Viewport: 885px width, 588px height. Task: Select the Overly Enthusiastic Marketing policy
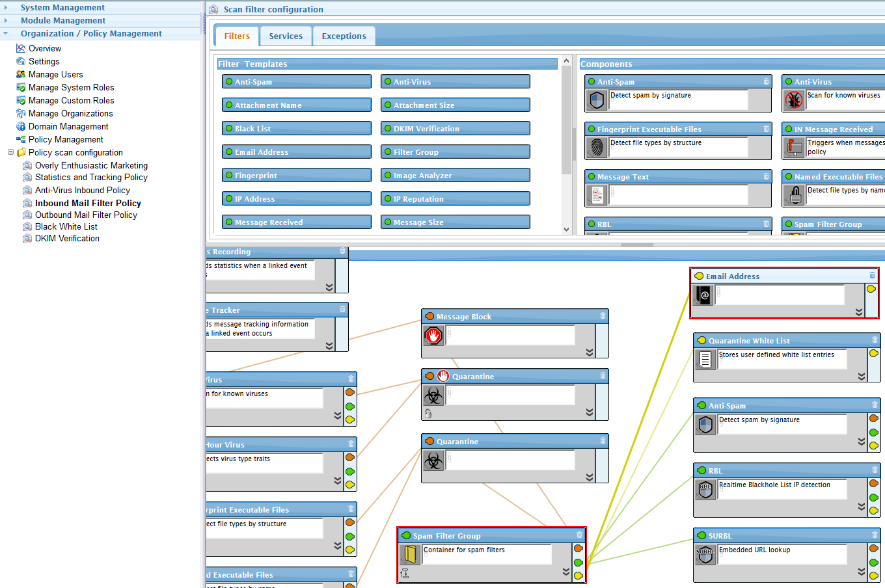click(x=91, y=165)
